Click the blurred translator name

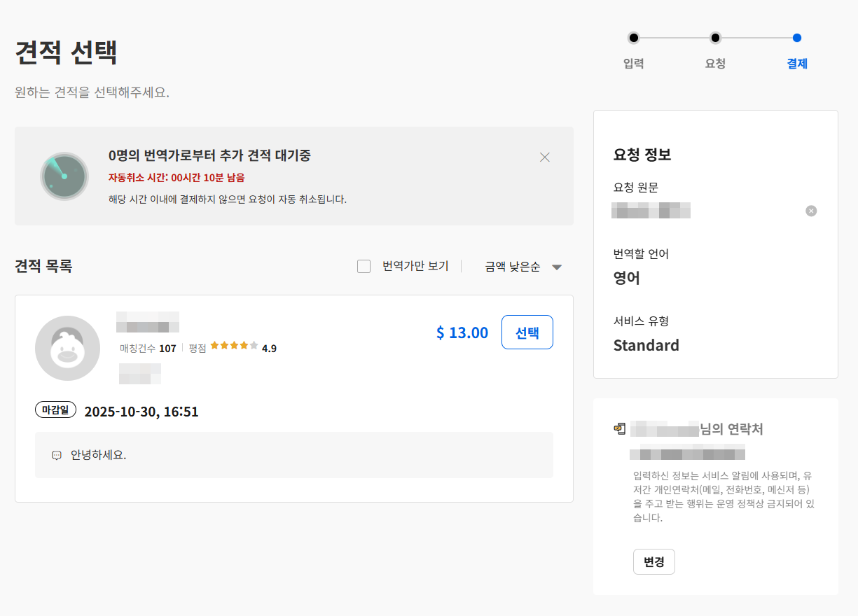coord(148,321)
